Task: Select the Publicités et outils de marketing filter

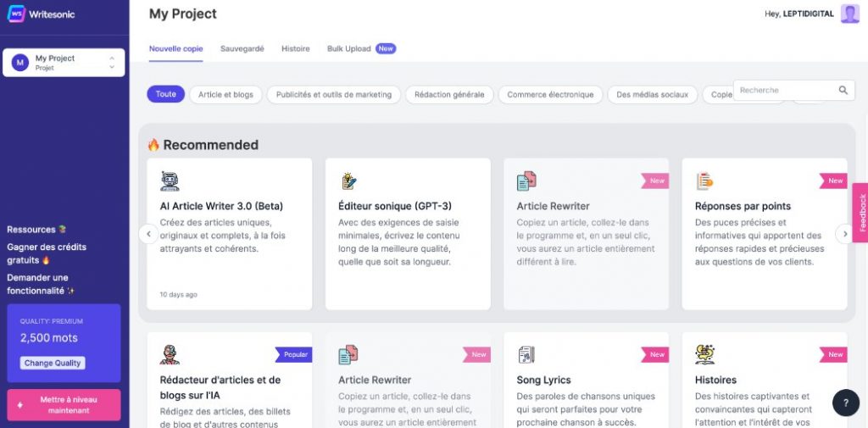Action: [x=334, y=95]
